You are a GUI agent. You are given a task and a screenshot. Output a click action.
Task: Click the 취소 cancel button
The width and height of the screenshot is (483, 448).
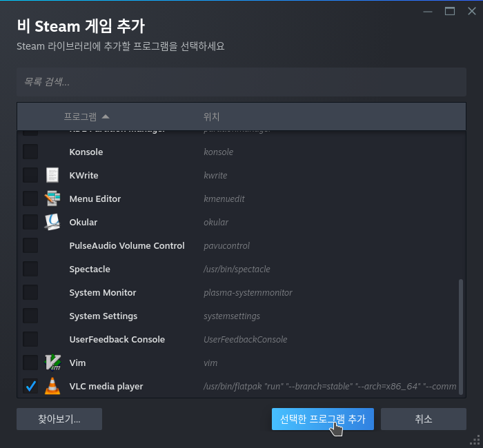pyautogui.click(x=423, y=419)
